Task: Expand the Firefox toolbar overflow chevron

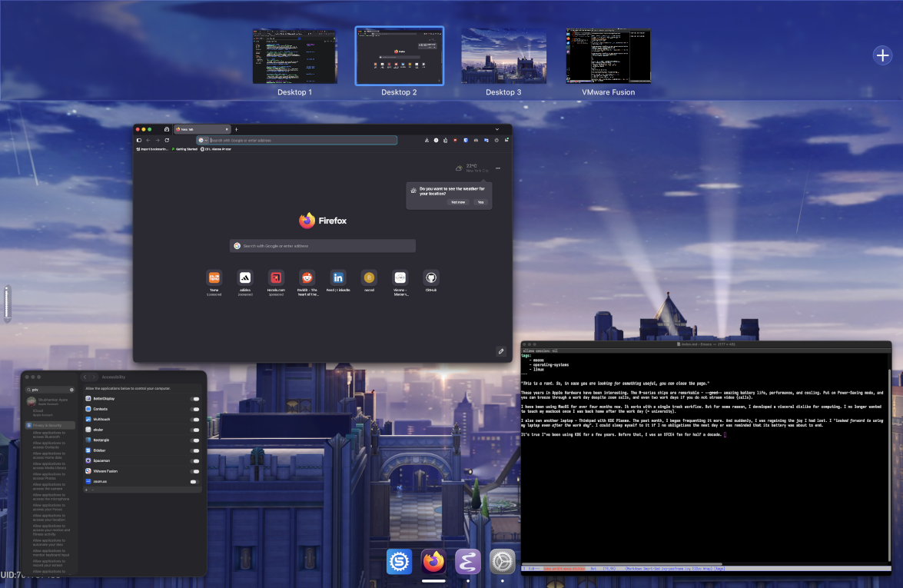Action: (498, 129)
